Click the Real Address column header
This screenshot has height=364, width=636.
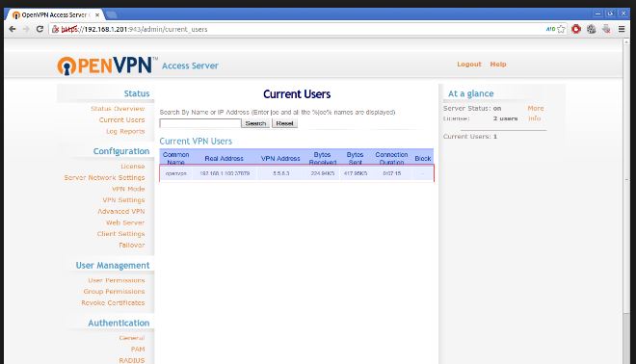pyautogui.click(x=224, y=159)
